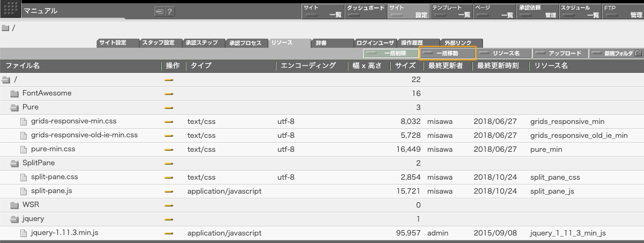
Task: Click the root folder icon in the breadcrumb
Action: pyautogui.click(x=5, y=28)
